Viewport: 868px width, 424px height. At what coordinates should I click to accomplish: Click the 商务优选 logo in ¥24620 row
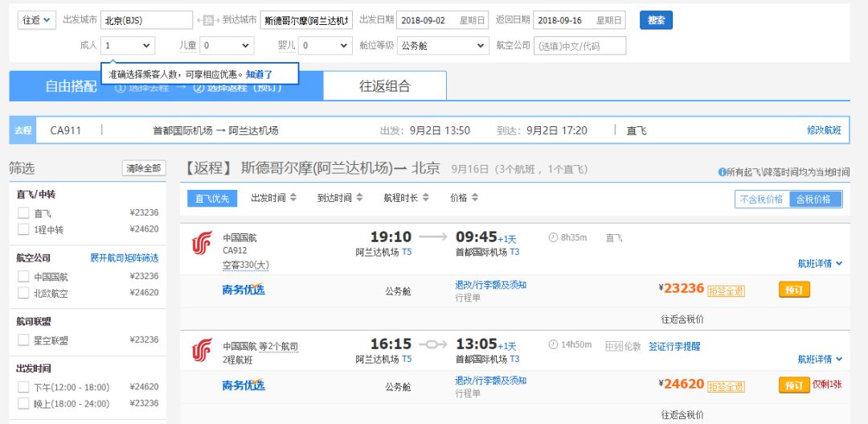244,385
